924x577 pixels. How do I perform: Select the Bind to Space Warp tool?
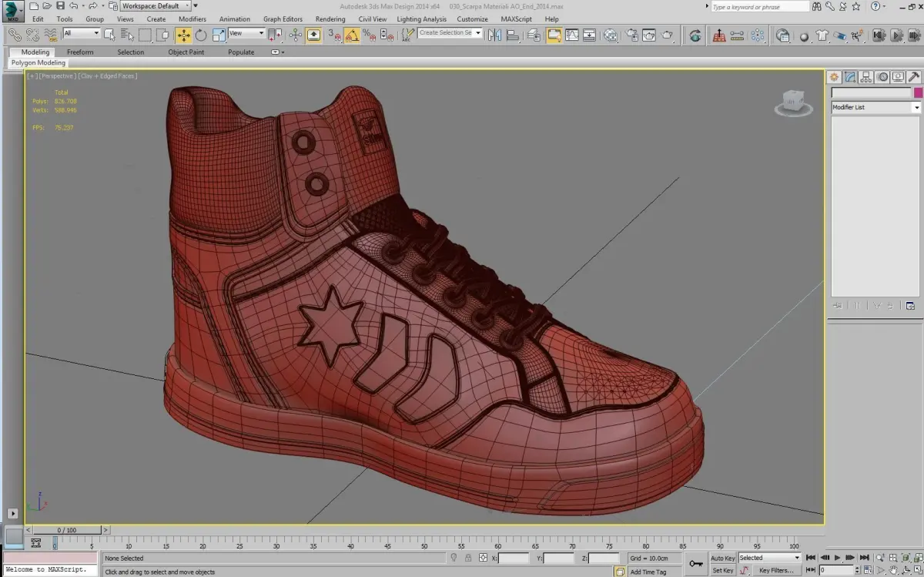pos(50,35)
